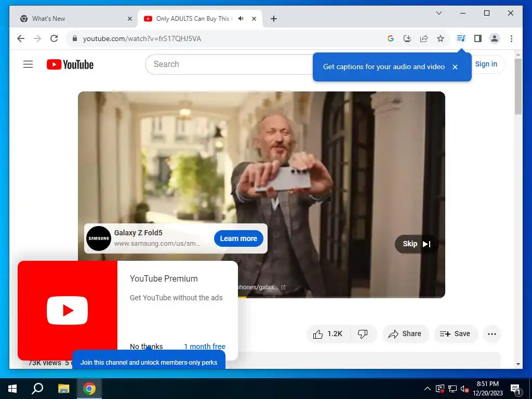
Task: Open www.samsung.com ad link
Action: click(x=157, y=244)
